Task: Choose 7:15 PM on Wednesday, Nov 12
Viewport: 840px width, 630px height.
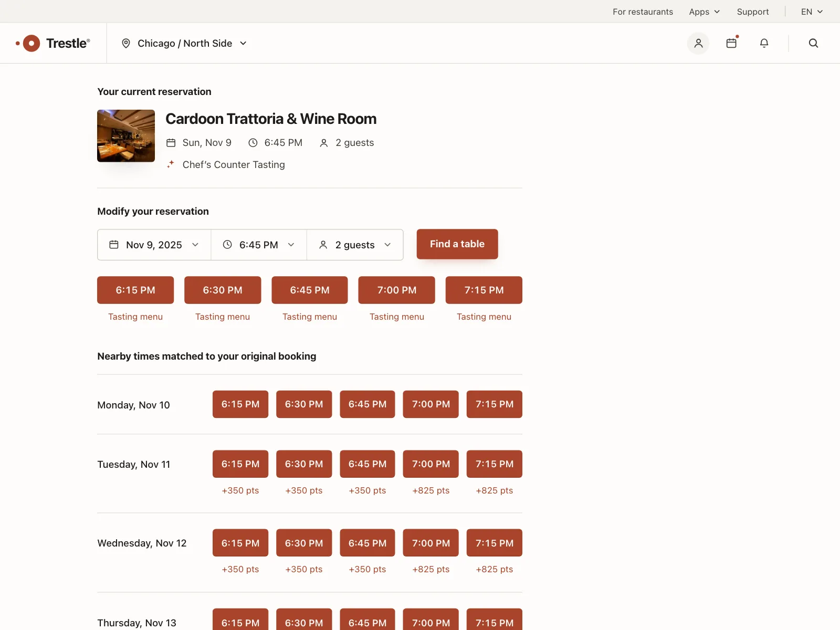Action: coord(495,543)
